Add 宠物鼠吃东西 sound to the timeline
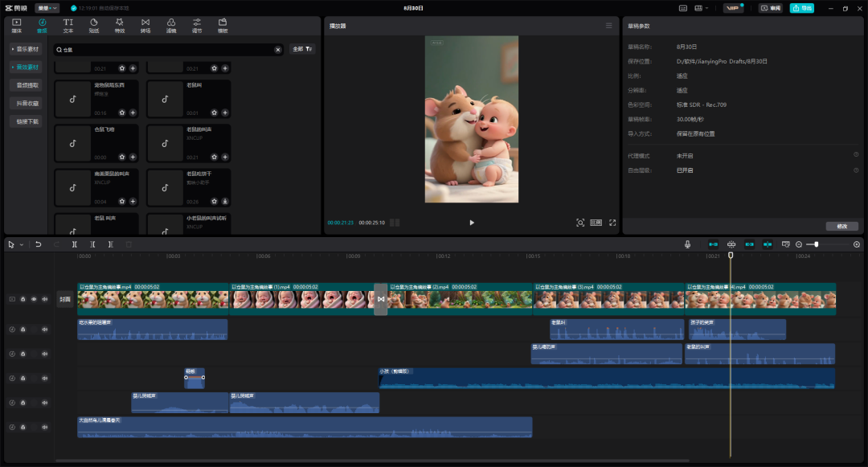 click(x=133, y=113)
